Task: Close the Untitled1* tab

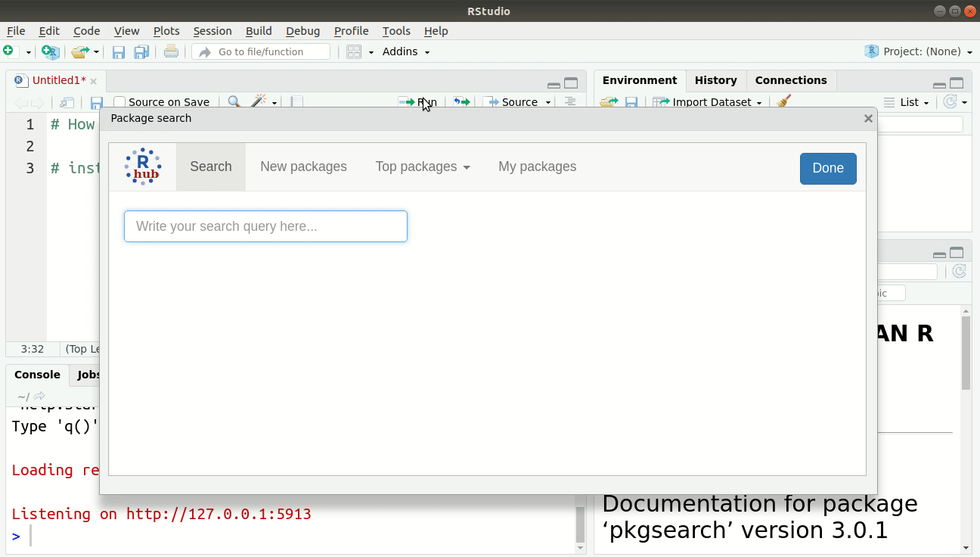Action: pyautogui.click(x=94, y=81)
